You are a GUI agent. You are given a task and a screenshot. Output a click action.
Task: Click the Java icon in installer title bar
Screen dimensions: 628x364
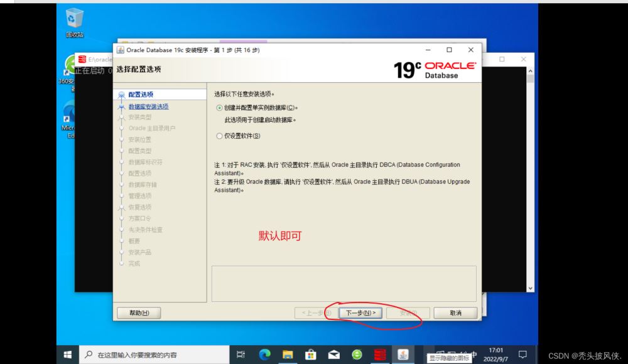120,50
